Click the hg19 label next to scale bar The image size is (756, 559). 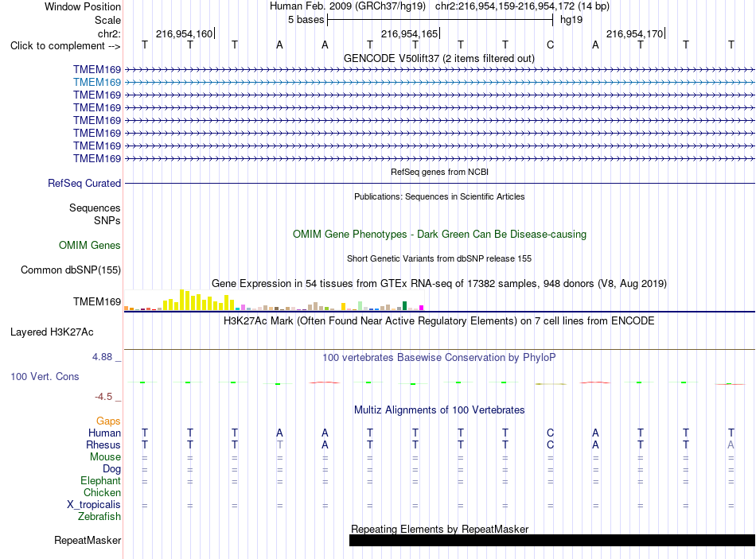[571, 20]
